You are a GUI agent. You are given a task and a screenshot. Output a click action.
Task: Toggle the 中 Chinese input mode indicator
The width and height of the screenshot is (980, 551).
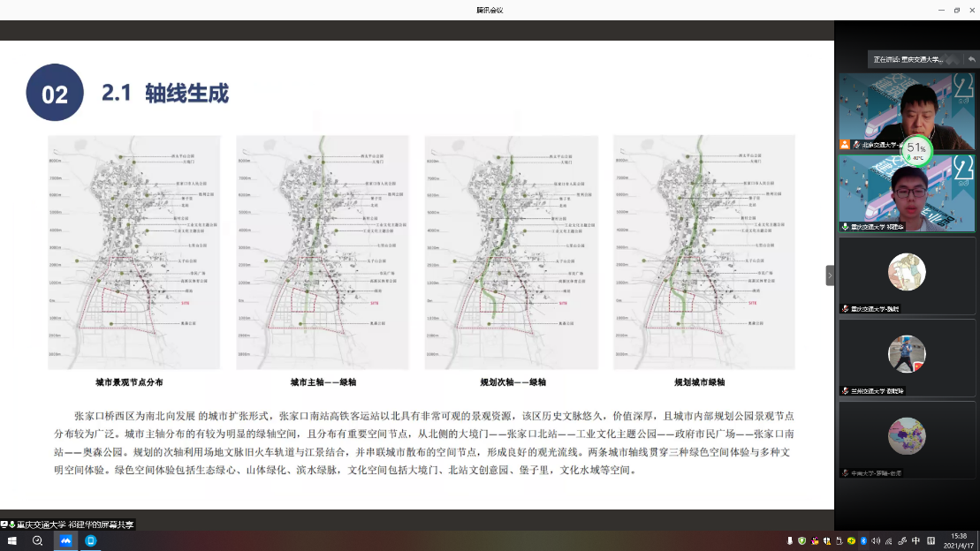pyautogui.click(x=915, y=540)
